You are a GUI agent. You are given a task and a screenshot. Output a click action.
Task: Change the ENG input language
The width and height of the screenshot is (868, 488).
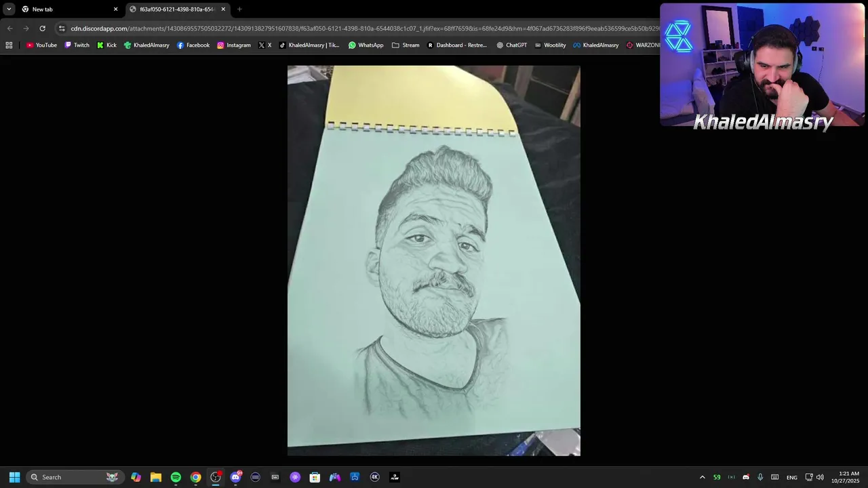[792, 477]
